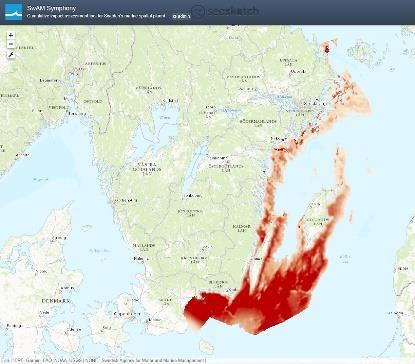Click the light red strip east of Gotland
The height and width of the screenshot is (364, 415).
(x=351, y=217)
